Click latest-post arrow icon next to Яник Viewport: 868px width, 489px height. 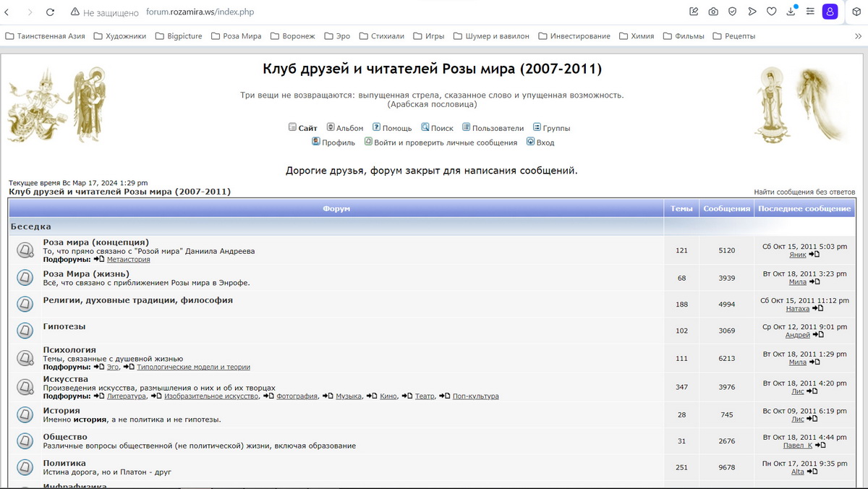click(x=814, y=255)
